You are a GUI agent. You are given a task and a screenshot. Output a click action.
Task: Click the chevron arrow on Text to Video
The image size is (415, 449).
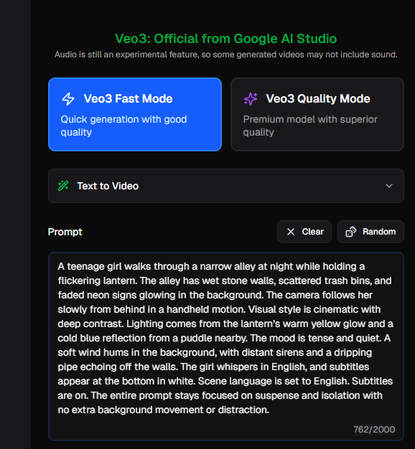click(389, 186)
